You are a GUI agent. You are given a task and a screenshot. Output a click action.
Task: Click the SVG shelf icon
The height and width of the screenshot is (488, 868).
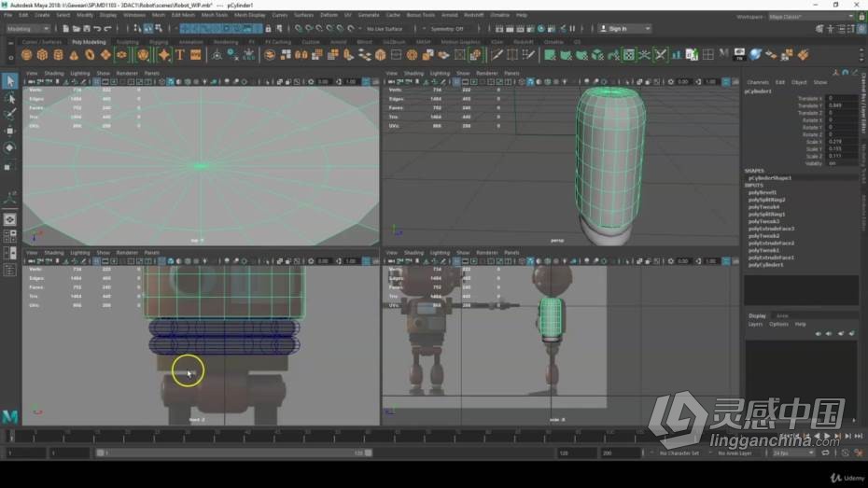(x=195, y=55)
